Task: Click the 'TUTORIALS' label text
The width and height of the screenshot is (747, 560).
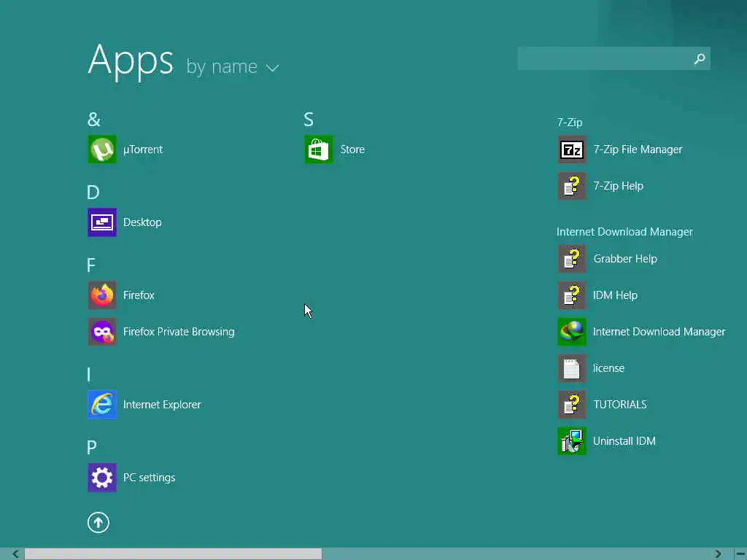Action: coord(620,405)
